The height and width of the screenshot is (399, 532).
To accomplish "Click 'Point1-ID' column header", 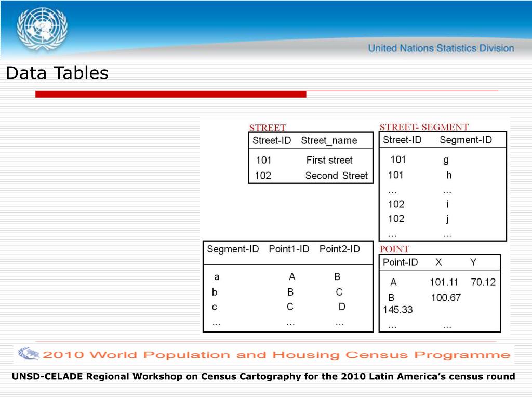I will pos(289,249).
